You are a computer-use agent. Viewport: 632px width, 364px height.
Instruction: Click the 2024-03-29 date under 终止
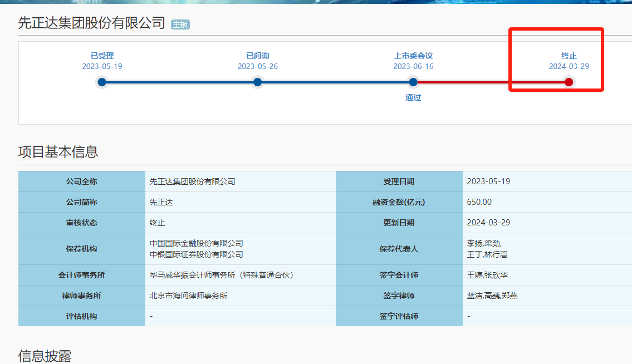[x=569, y=66]
